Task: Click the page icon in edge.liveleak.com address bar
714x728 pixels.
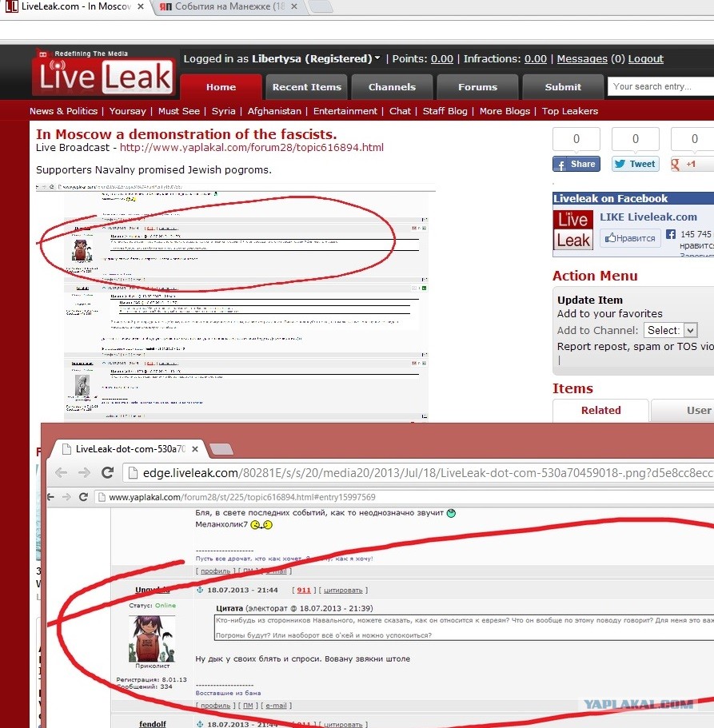Action: tap(133, 473)
